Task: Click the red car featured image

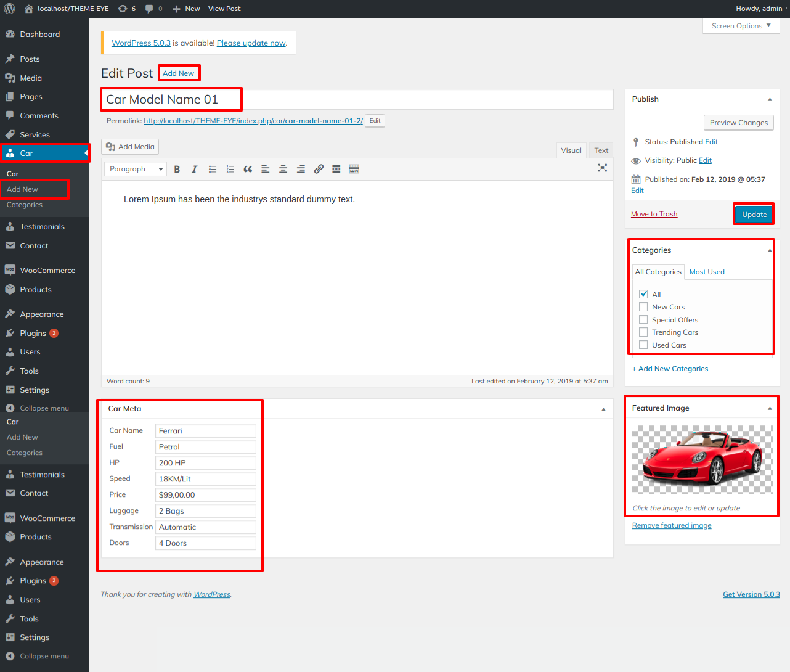Action: click(x=702, y=459)
